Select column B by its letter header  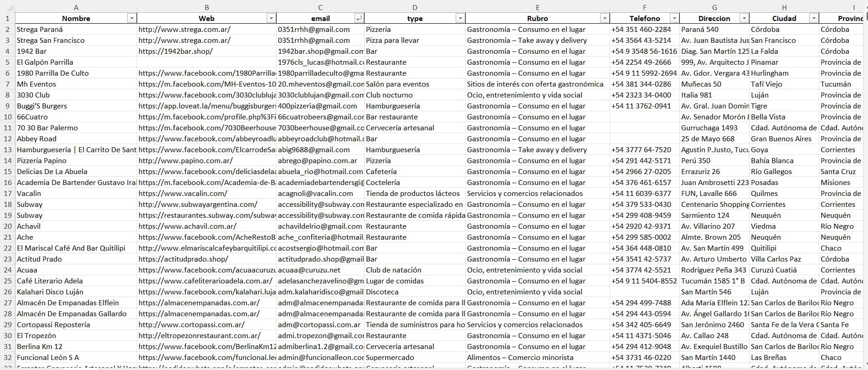(x=207, y=7)
